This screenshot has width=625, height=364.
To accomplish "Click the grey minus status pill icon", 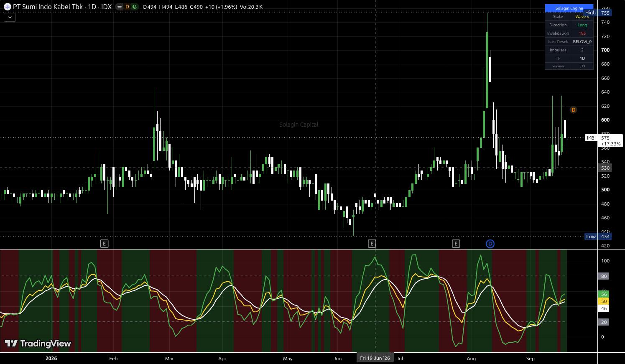I will (x=120, y=7).
